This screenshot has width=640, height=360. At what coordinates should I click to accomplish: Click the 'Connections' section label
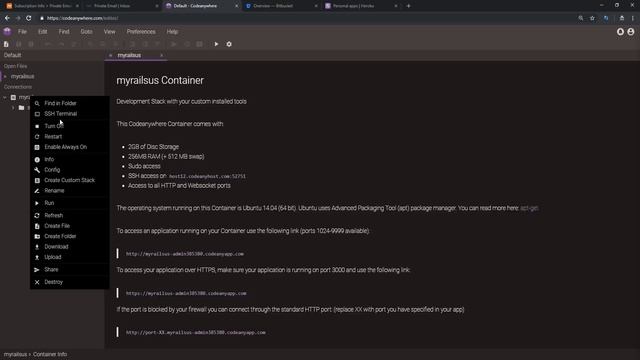coord(18,87)
